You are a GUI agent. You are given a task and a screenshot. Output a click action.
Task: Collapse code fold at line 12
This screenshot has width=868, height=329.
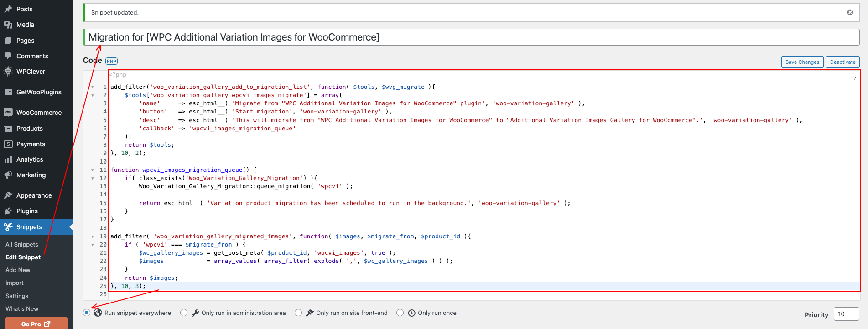pyautogui.click(x=93, y=178)
